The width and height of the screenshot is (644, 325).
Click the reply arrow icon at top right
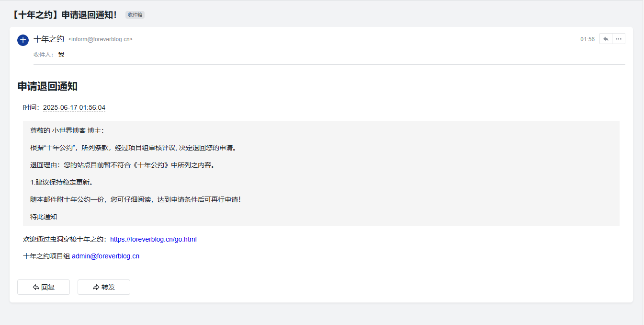tap(605, 38)
